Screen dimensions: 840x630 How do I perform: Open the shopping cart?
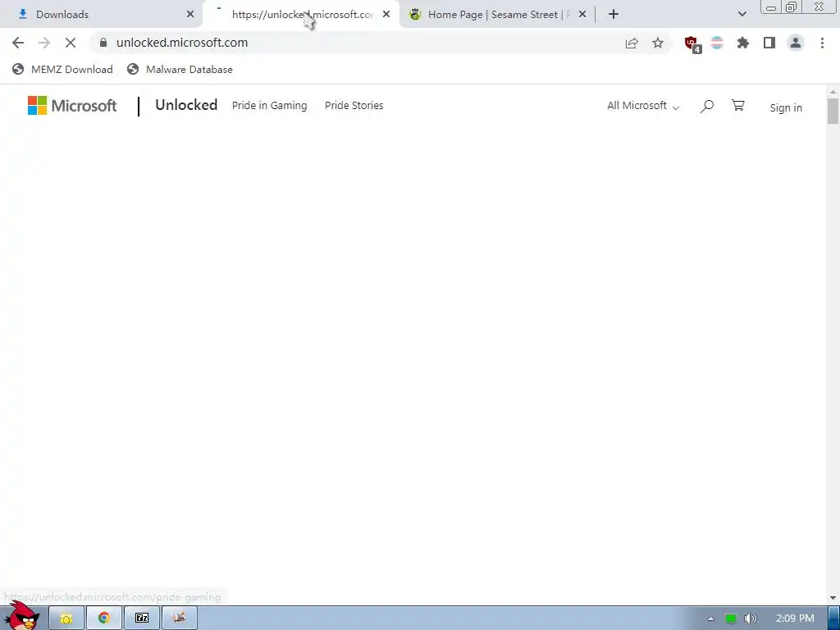[738, 106]
